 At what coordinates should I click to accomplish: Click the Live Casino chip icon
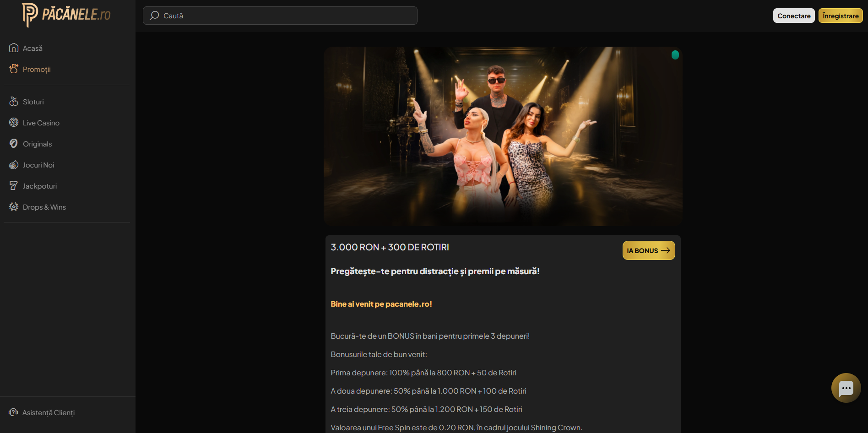click(14, 122)
